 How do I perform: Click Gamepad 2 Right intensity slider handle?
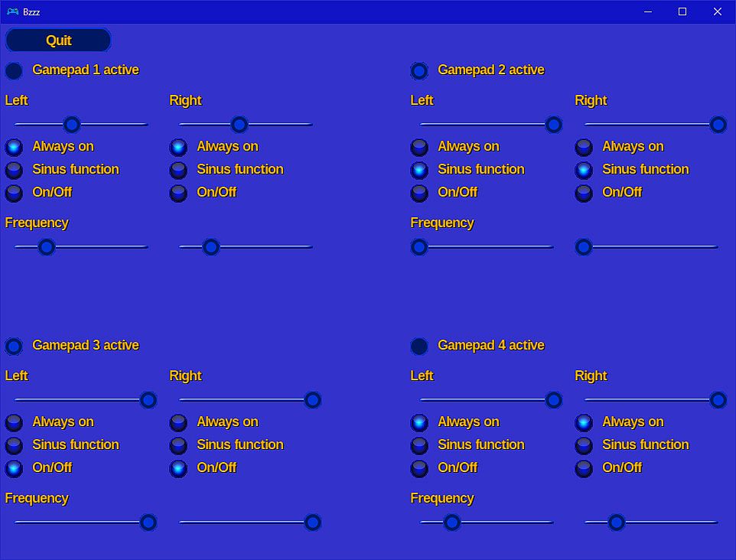point(718,125)
